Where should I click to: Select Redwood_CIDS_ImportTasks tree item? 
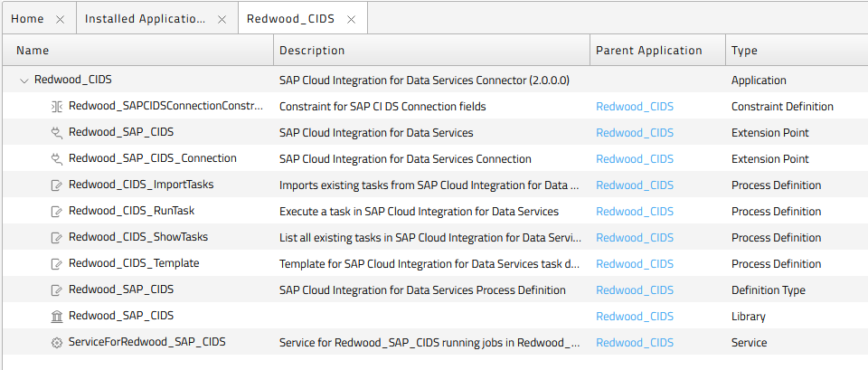point(141,185)
